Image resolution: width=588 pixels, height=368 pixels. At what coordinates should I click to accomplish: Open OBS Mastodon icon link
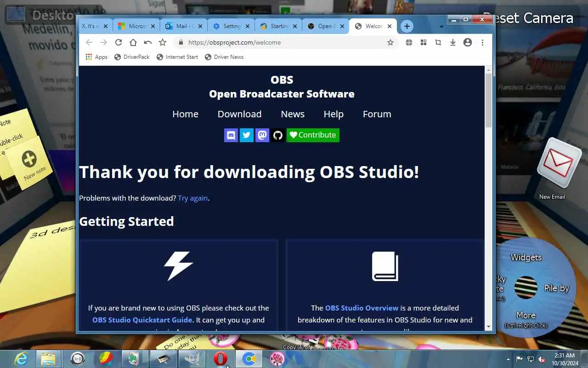262,135
